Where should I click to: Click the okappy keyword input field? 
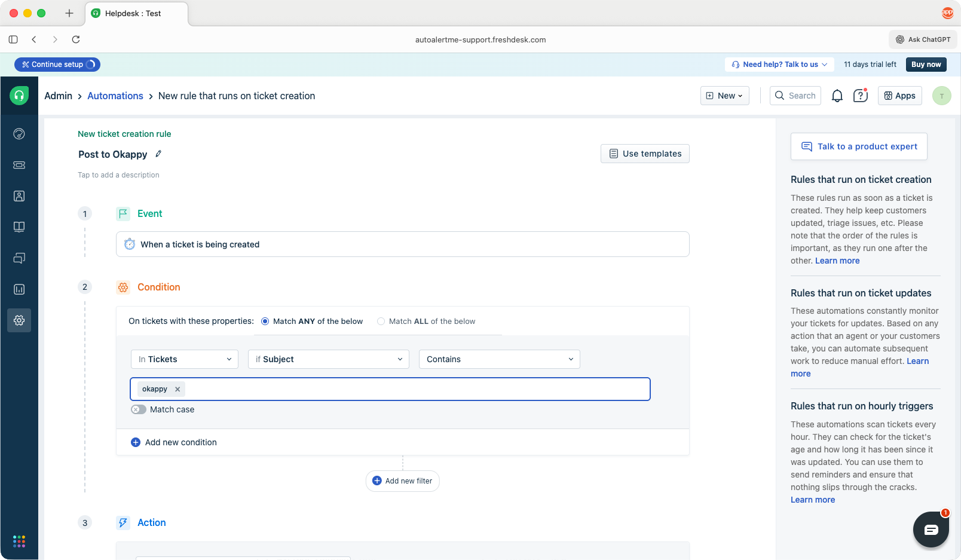pyautogui.click(x=390, y=389)
